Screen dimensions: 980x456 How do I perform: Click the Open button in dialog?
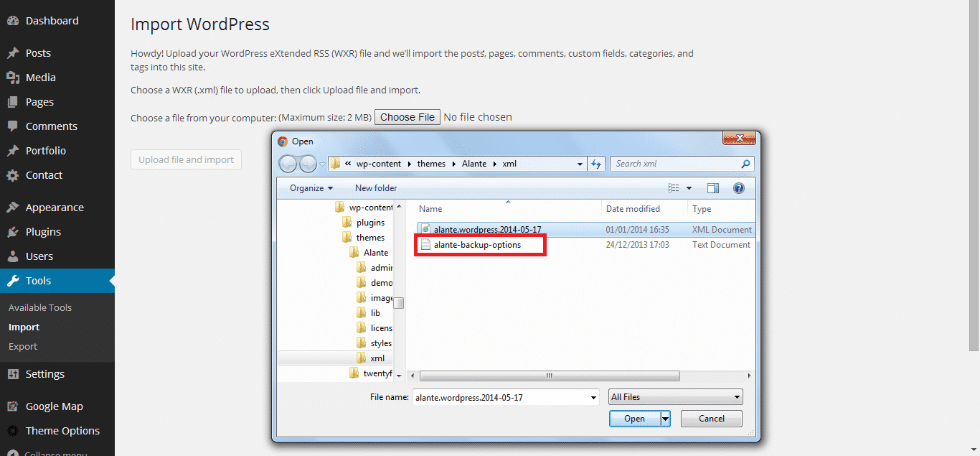click(x=634, y=419)
